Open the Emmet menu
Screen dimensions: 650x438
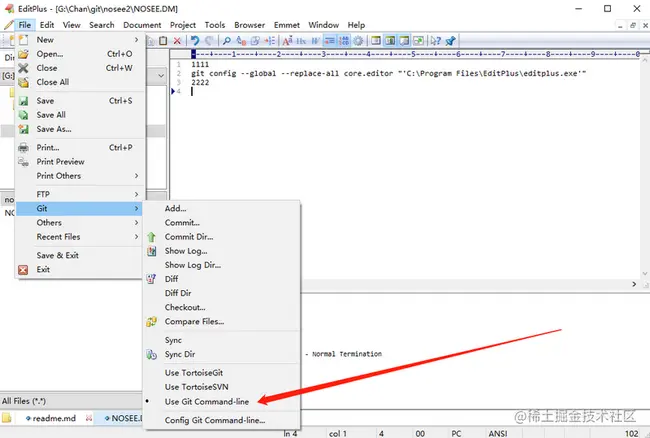(x=286, y=25)
